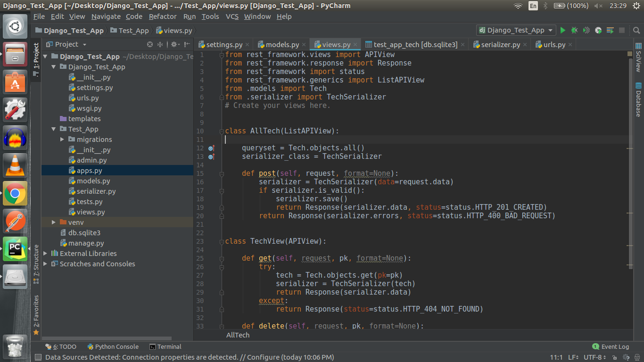This screenshot has height=362, width=644.
Task: Toggle fold for the post method
Action: click(222, 173)
